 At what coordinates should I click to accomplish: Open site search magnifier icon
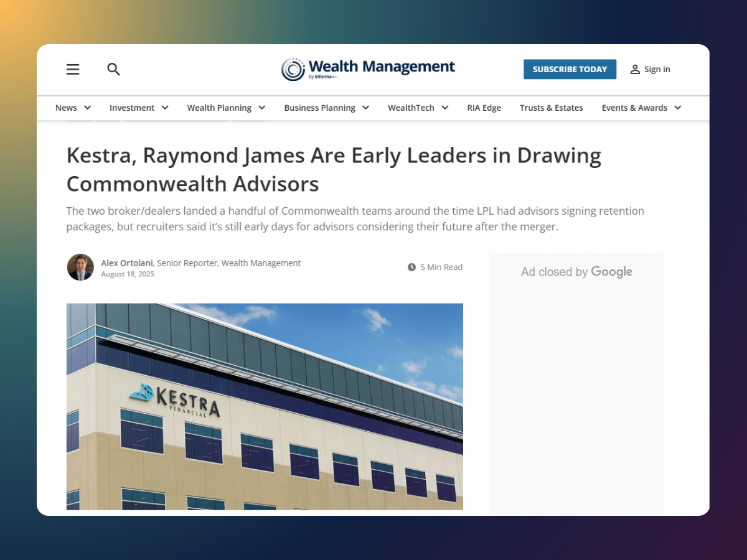113,69
